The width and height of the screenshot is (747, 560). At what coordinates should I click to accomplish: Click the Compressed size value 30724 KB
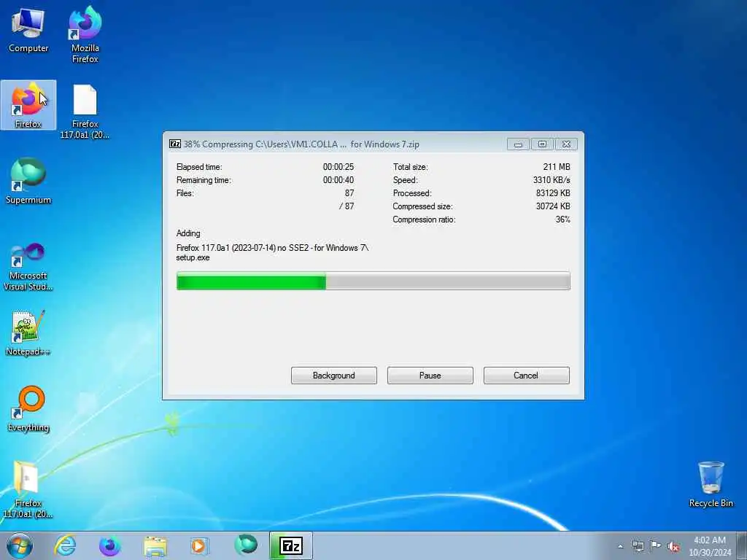click(553, 206)
